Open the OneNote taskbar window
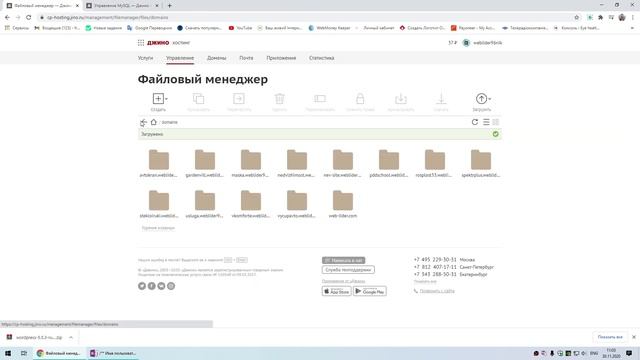Viewport: 640px width, 360px height. [113, 353]
